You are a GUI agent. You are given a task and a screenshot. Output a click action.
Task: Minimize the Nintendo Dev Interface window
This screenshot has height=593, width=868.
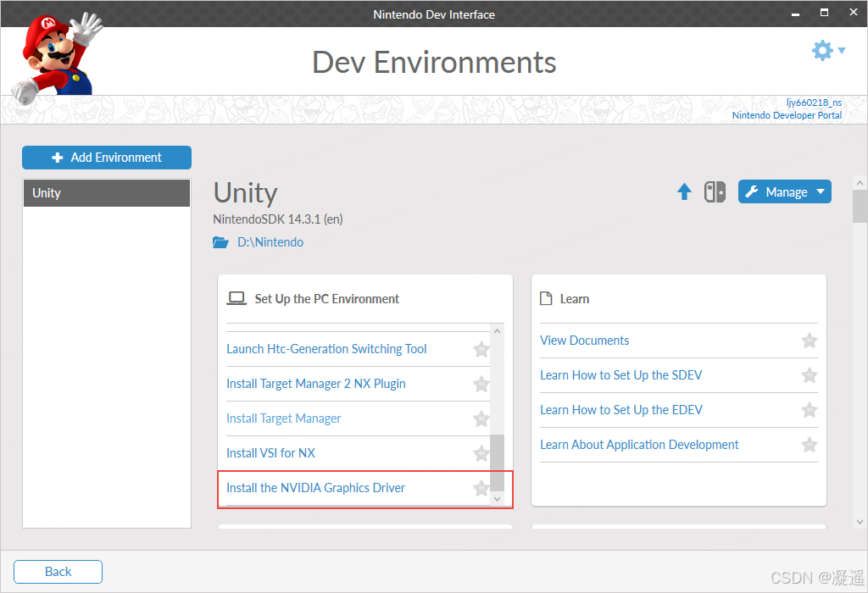(x=795, y=14)
